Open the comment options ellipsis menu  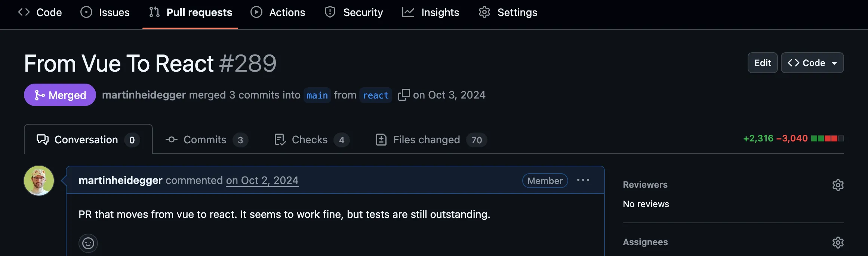point(584,180)
